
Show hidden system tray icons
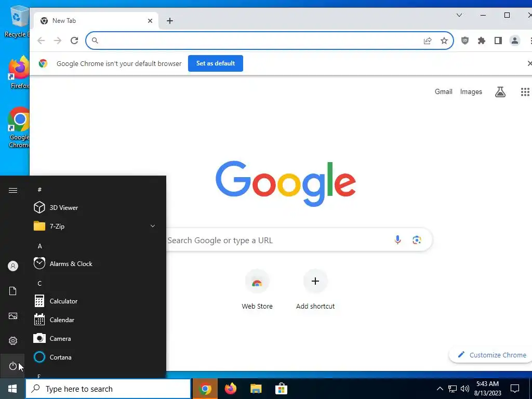pos(440,389)
